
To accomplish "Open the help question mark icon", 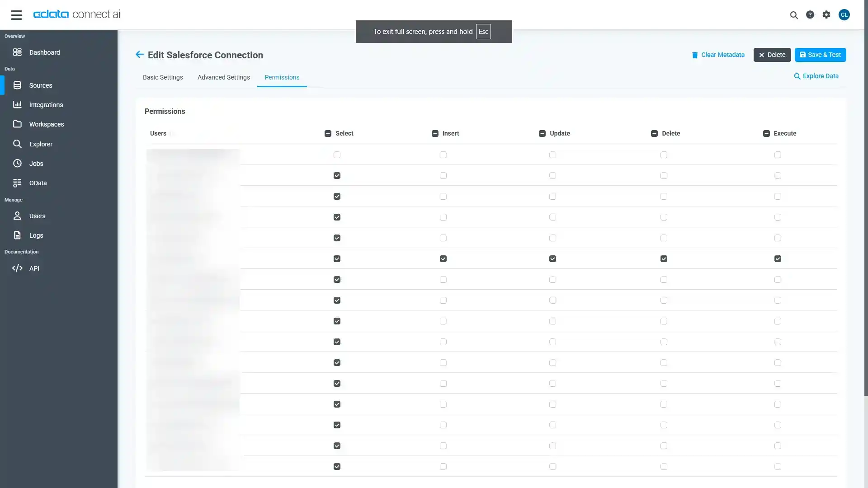I will [810, 15].
